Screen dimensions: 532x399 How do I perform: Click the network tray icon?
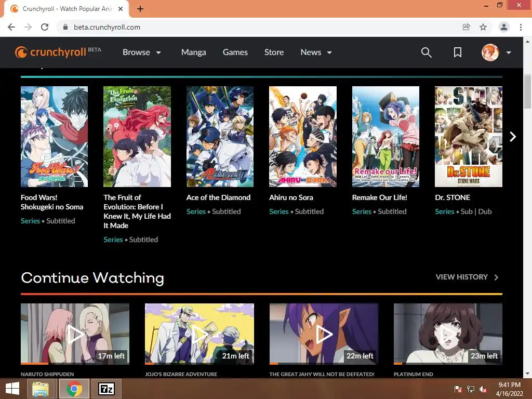(x=471, y=389)
